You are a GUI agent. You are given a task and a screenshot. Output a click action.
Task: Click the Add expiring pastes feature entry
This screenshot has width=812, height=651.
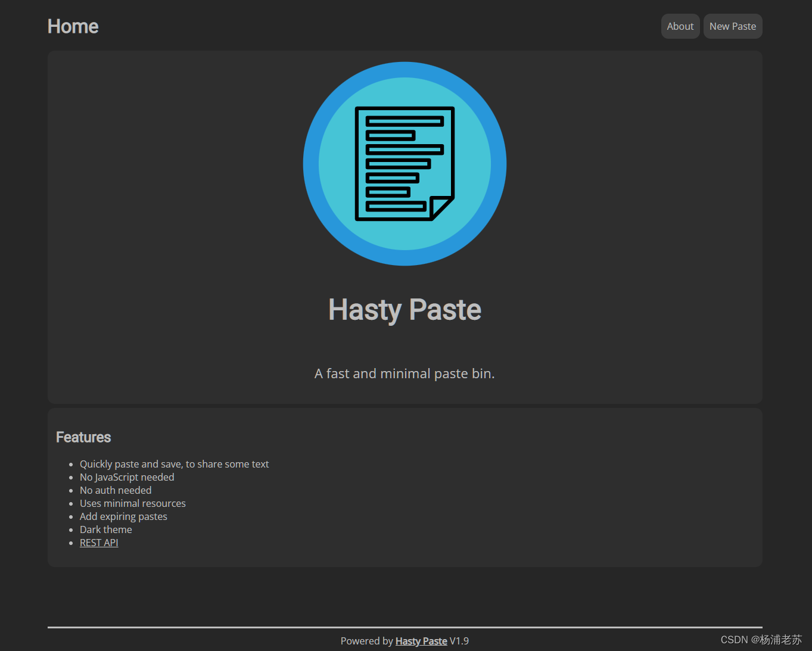(x=123, y=516)
